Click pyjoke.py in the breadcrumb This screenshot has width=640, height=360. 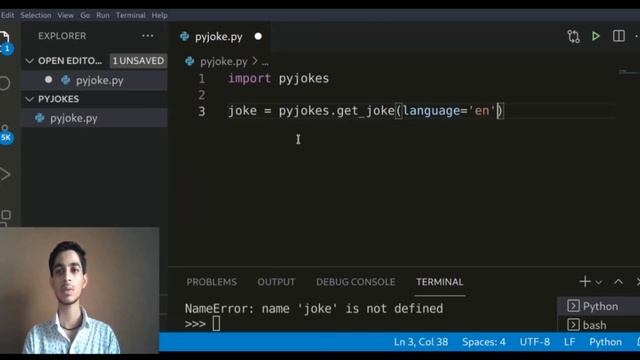click(x=223, y=61)
